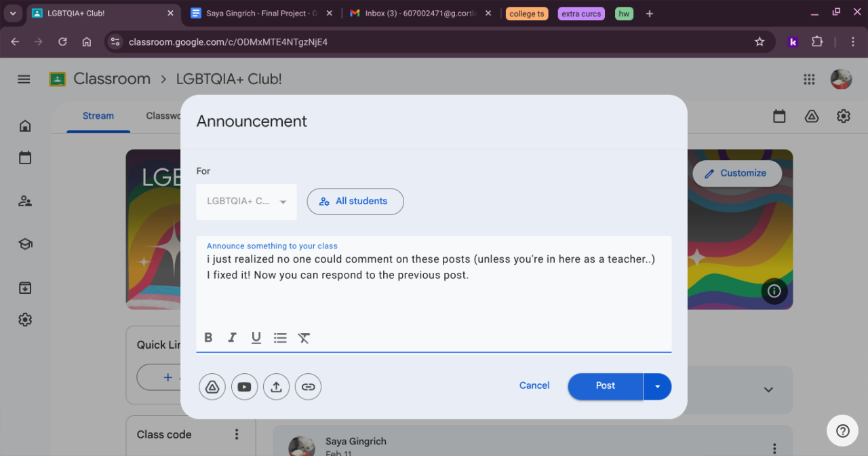Add a Google Drive file attachment
868x456 pixels.
pyautogui.click(x=212, y=387)
